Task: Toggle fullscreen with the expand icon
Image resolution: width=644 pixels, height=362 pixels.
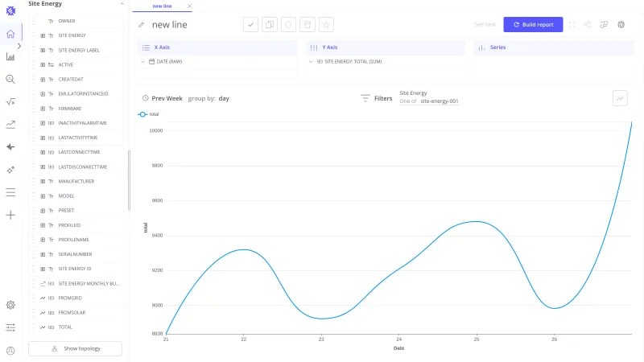Action: coord(572,25)
